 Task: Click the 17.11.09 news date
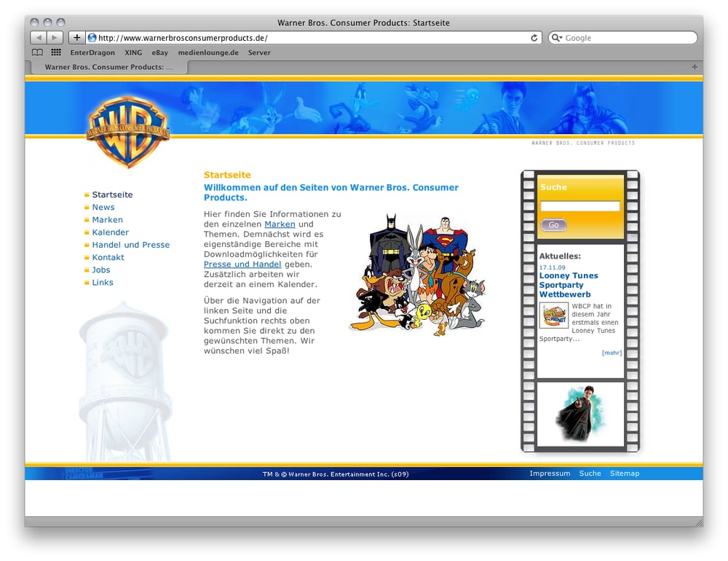(x=552, y=267)
